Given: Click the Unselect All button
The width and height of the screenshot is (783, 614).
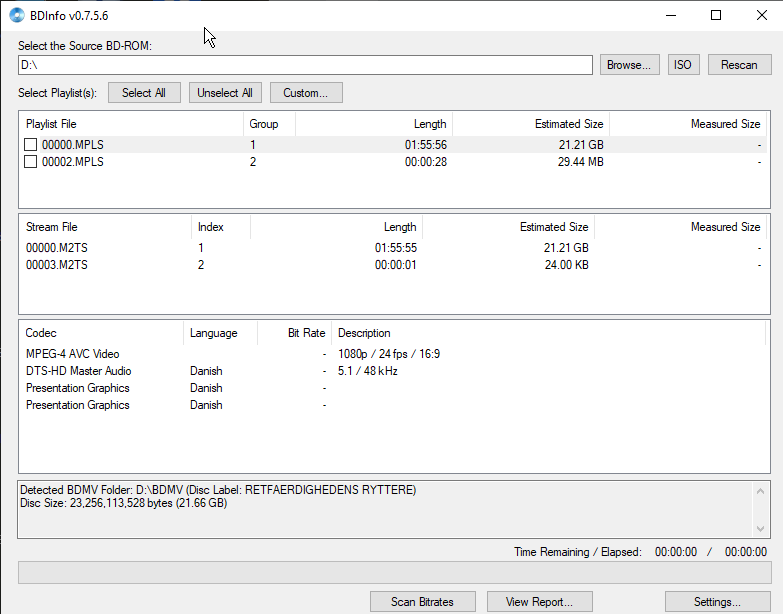Looking at the screenshot, I should (225, 93).
